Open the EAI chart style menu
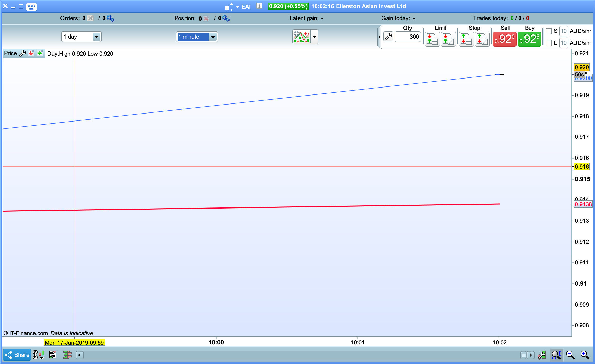The width and height of the screenshot is (595, 364). (232, 7)
